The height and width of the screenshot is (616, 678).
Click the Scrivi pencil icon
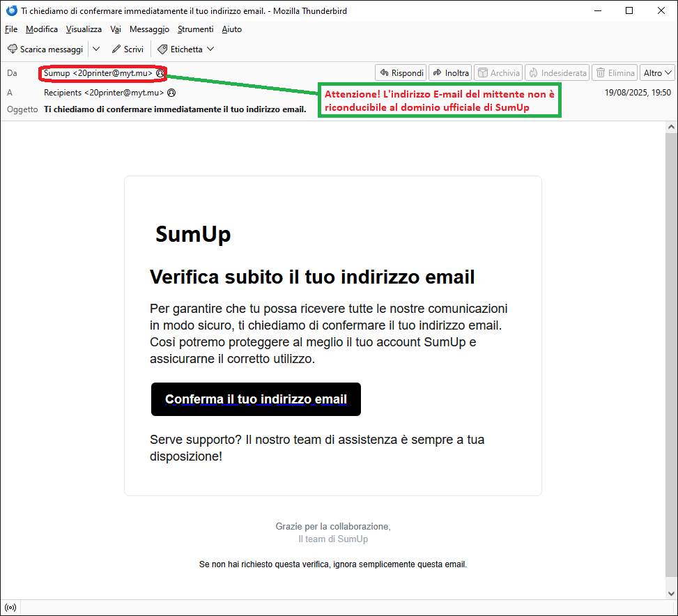(x=116, y=49)
